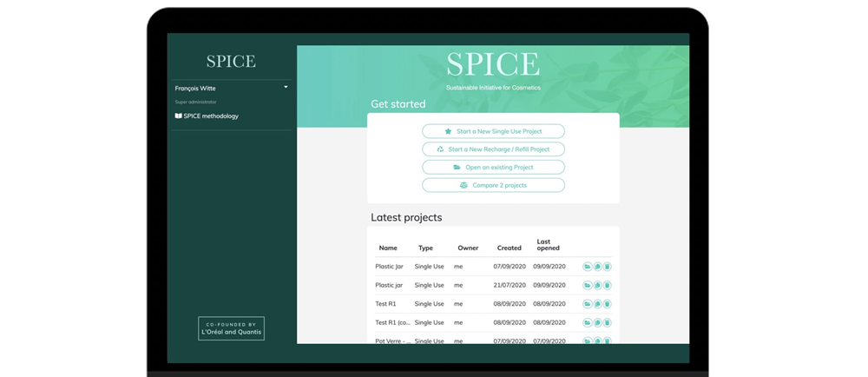This screenshot has width=868, height=377.
Task: Click the Created column header
Action: click(x=510, y=248)
